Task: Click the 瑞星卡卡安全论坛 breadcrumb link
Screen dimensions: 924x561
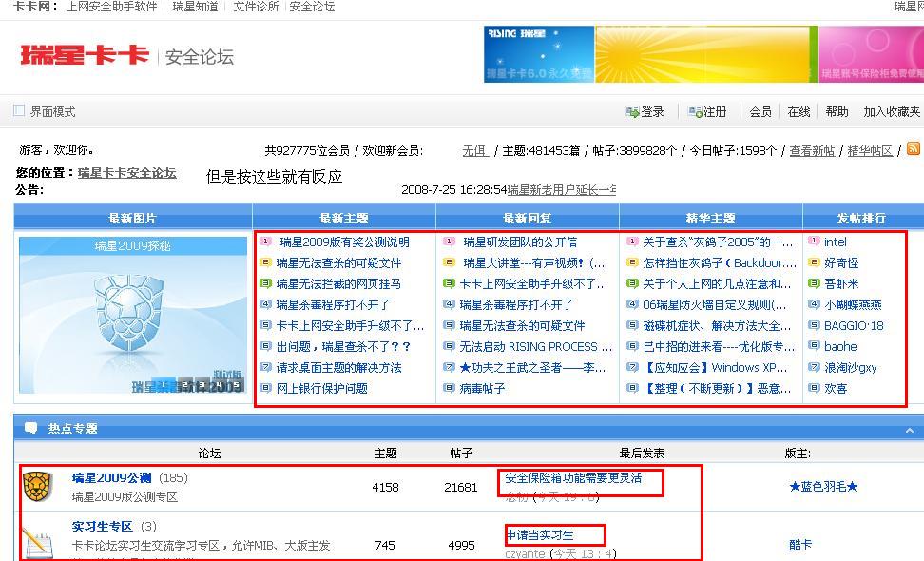Action: tap(126, 173)
